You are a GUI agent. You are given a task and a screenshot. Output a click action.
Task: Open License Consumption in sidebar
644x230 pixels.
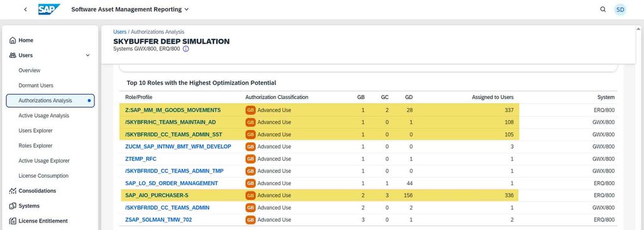43,176
